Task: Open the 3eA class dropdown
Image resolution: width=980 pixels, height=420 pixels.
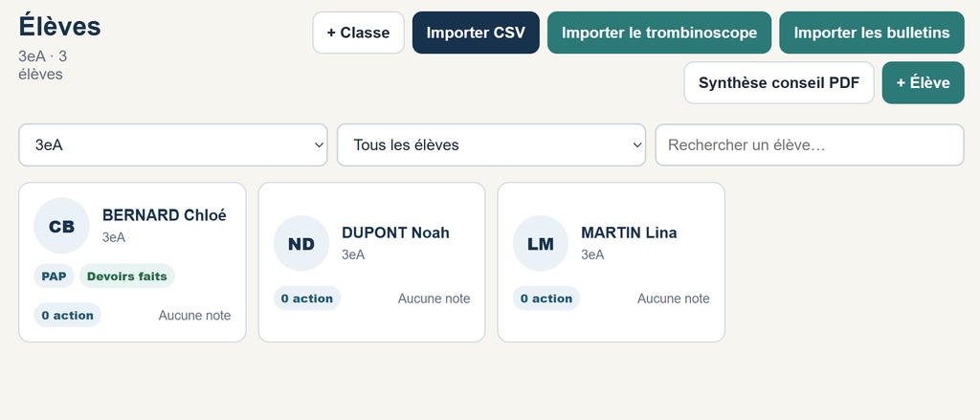Action: pos(173,145)
